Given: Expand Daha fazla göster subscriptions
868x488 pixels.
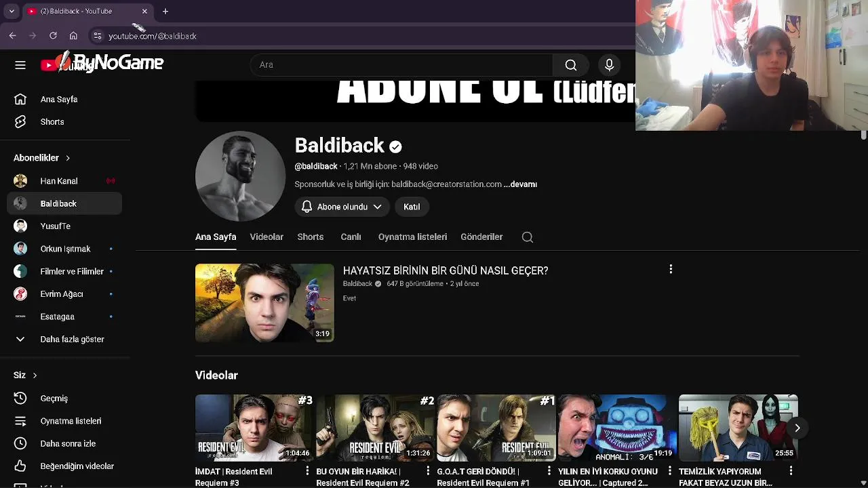Looking at the screenshot, I should 65,339.
